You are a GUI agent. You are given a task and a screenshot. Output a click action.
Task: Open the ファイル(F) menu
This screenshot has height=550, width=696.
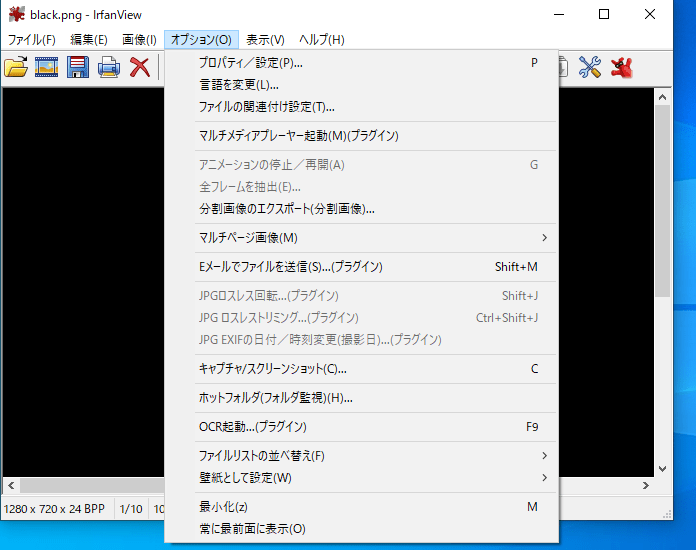pos(32,40)
